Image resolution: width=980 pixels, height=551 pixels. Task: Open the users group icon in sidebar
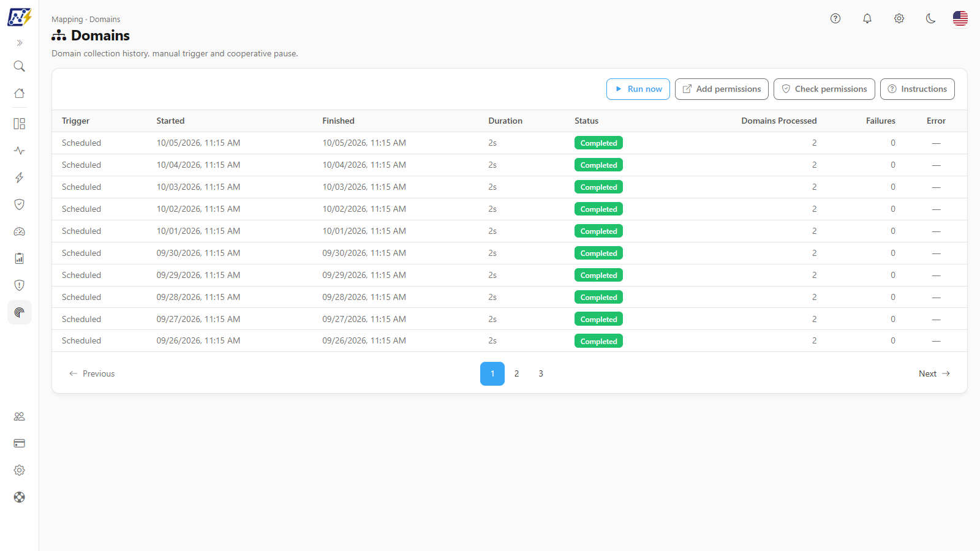pyautogui.click(x=20, y=416)
